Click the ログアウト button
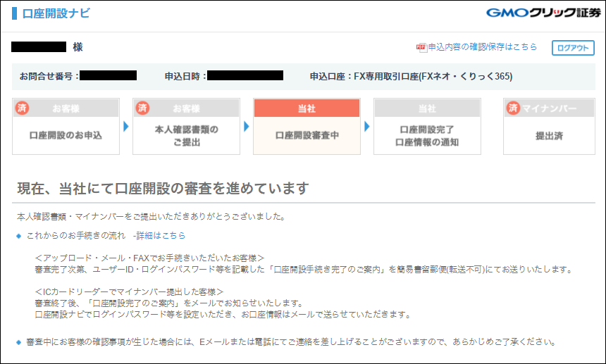This screenshot has height=364, width=606. click(x=573, y=48)
